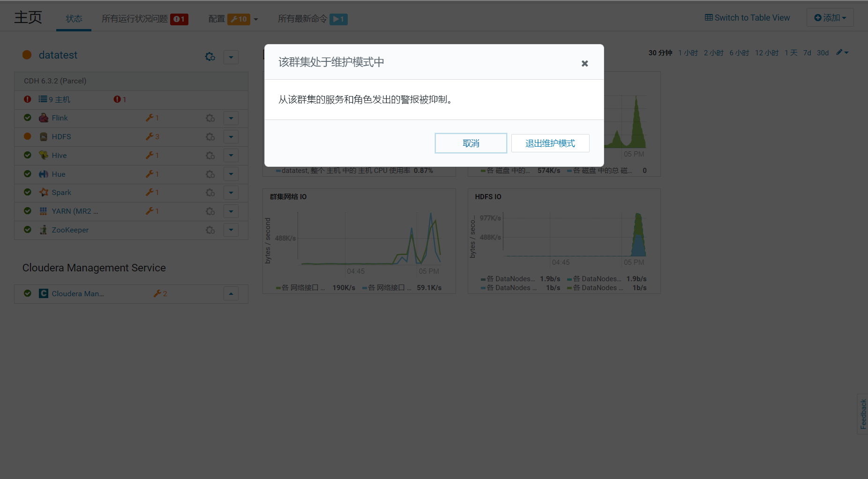Open the 配置 menu
Screen dimensions: 868x479
pyautogui.click(x=233, y=19)
